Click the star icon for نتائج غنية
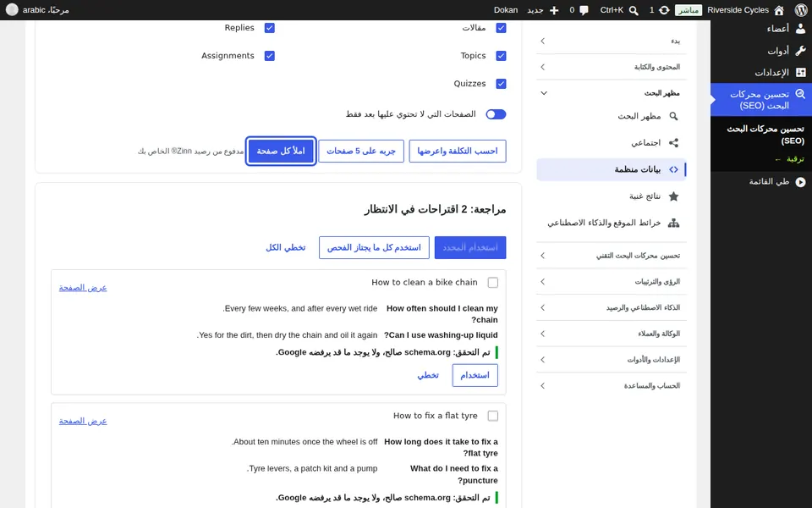 [x=673, y=196]
